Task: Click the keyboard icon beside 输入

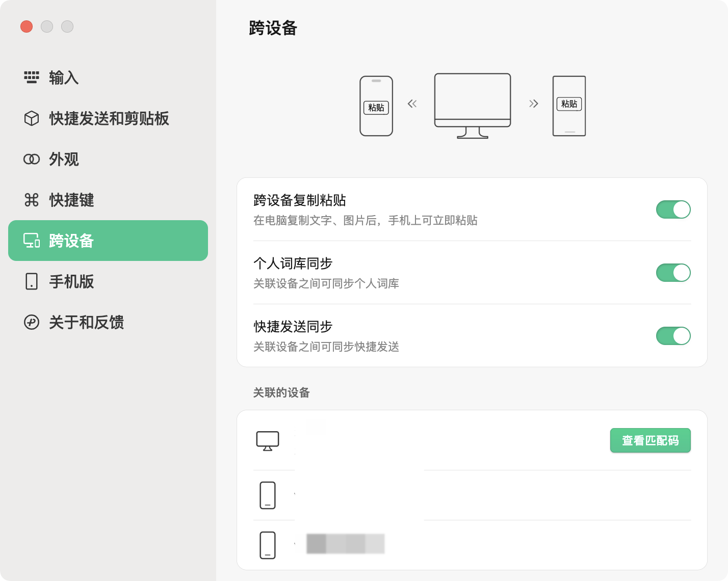Action: (x=32, y=77)
